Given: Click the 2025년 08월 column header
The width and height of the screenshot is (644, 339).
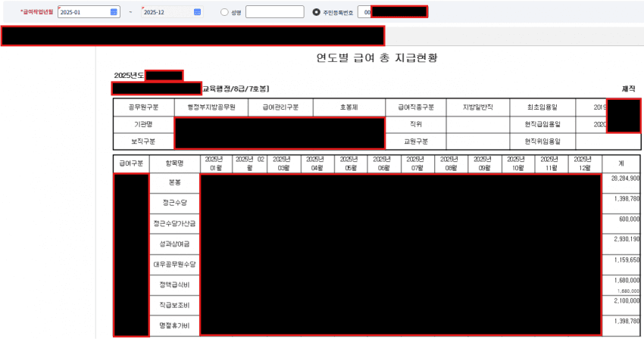Looking at the screenshot, I should pyautogui.click(x=451, y=163).
